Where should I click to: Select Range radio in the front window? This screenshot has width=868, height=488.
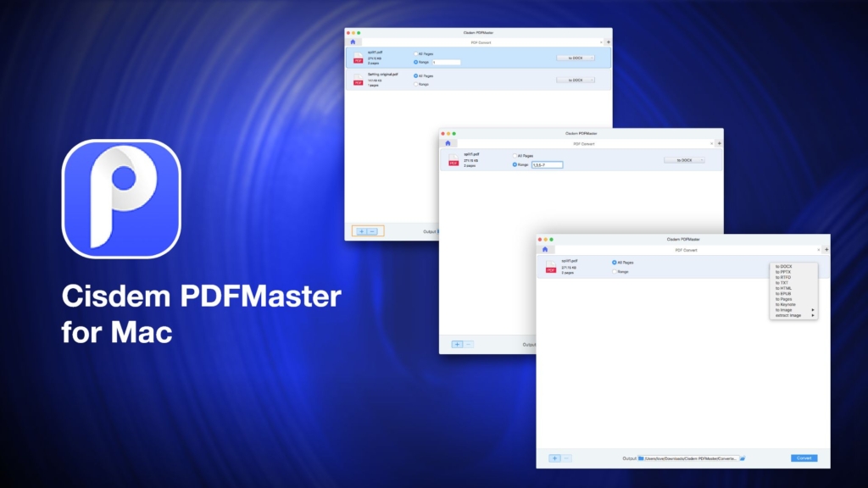pos(614,272)
